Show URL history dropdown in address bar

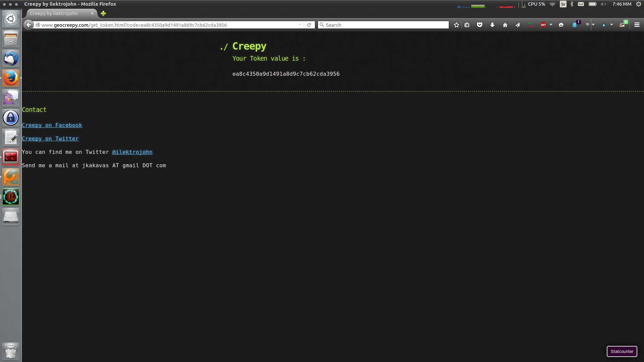[300, 25]
